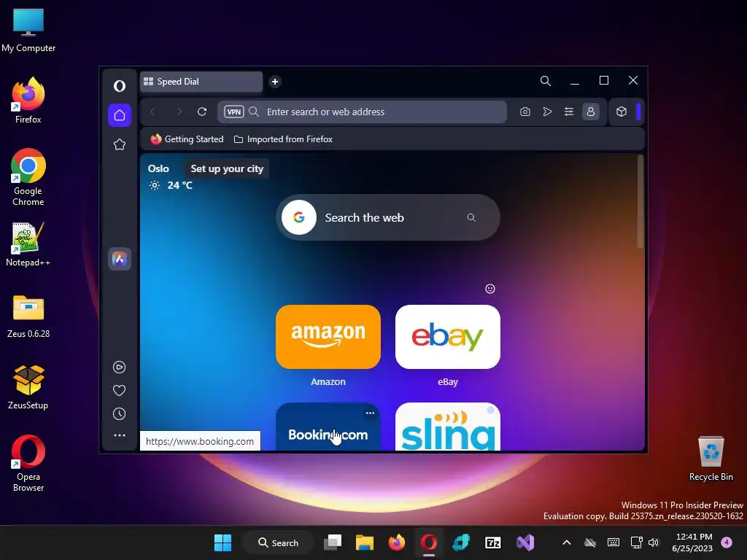Open Pinboards heart icon in sidebar
The height and width of the screenshot is (560, 747).
coord(119,391)
